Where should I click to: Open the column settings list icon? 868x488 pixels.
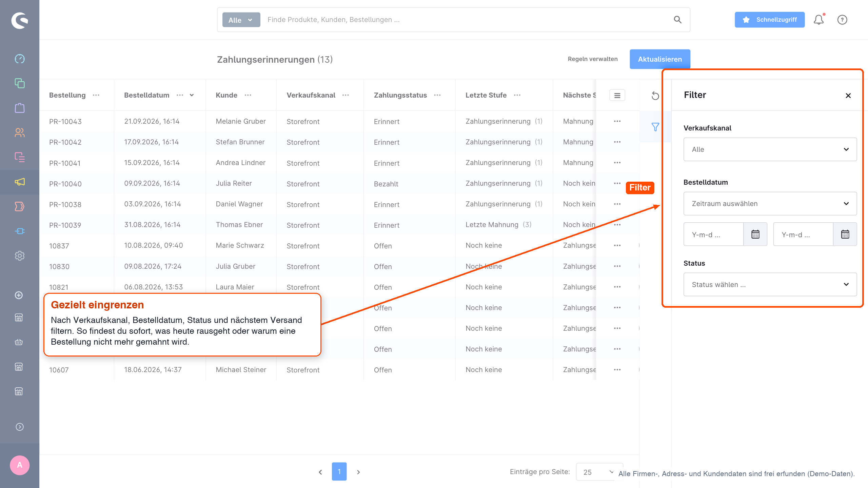point(617,96)
